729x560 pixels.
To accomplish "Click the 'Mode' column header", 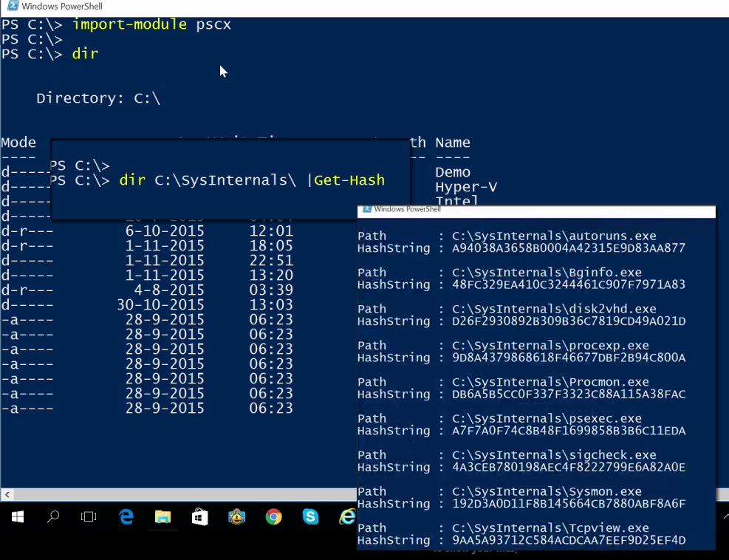I will (18, 143).
